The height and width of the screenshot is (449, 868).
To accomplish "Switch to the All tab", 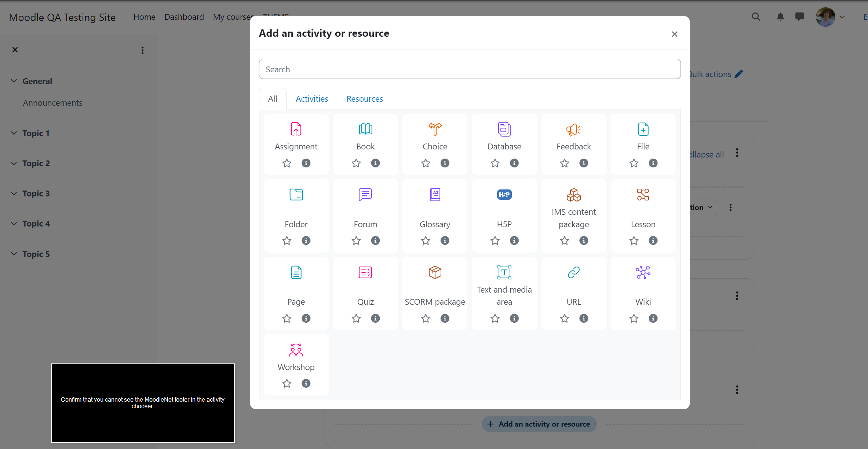I will click(x=273, y=99).
